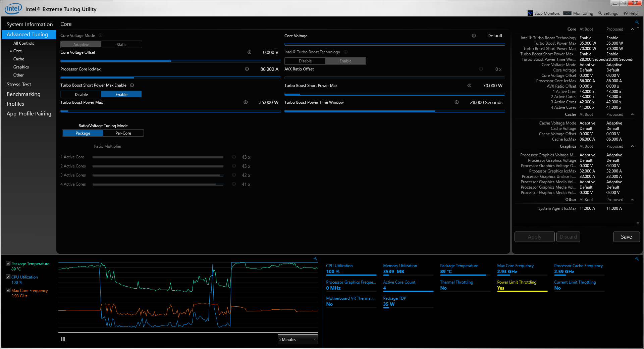Adjust the Processor Core IccMax slider

click(170, 78)
